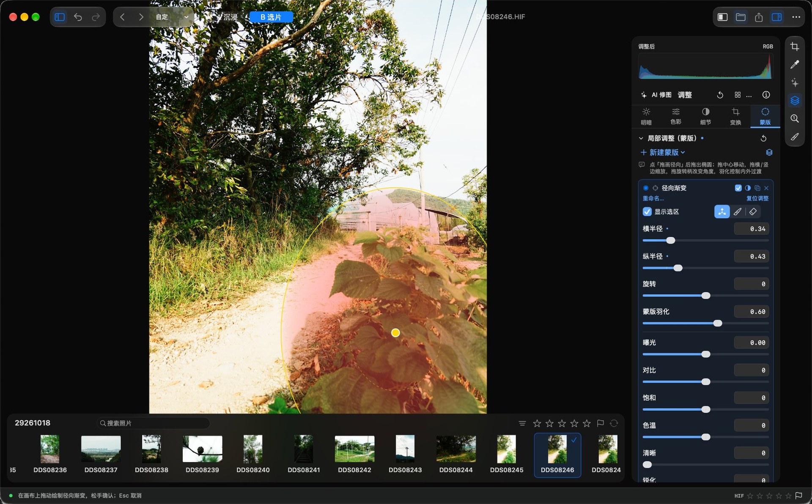Open the AI sparkle tool in the right toolbar
Image resolution: width=812 pixels, height=504 pixels.
click(x=795, y=82)
